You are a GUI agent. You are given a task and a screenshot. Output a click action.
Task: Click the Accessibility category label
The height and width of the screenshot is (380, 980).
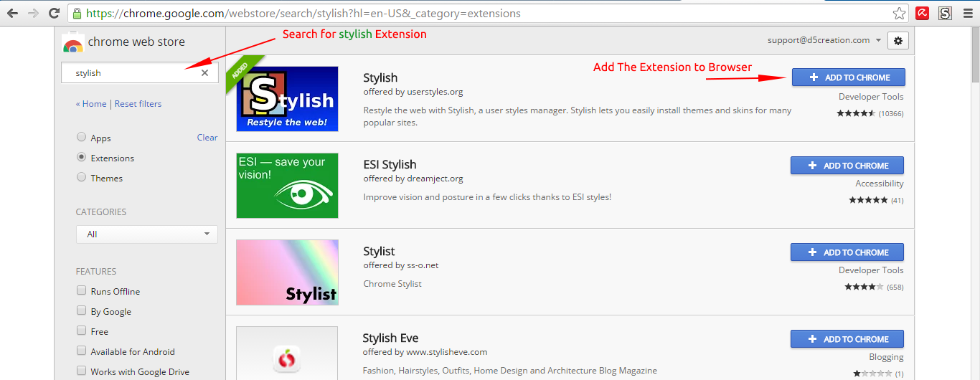tap(880, 184)
